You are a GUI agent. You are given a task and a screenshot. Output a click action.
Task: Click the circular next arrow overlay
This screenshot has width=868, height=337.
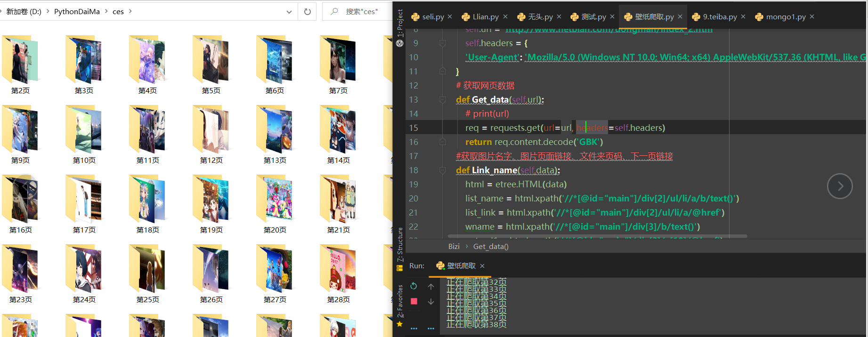pos(840,186)
